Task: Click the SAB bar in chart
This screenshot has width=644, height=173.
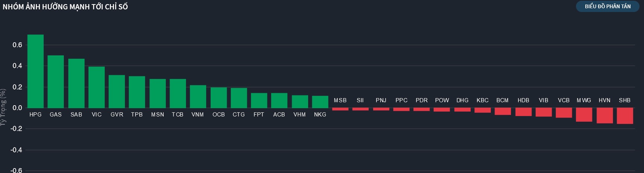Action: click(x=76, y=83)
